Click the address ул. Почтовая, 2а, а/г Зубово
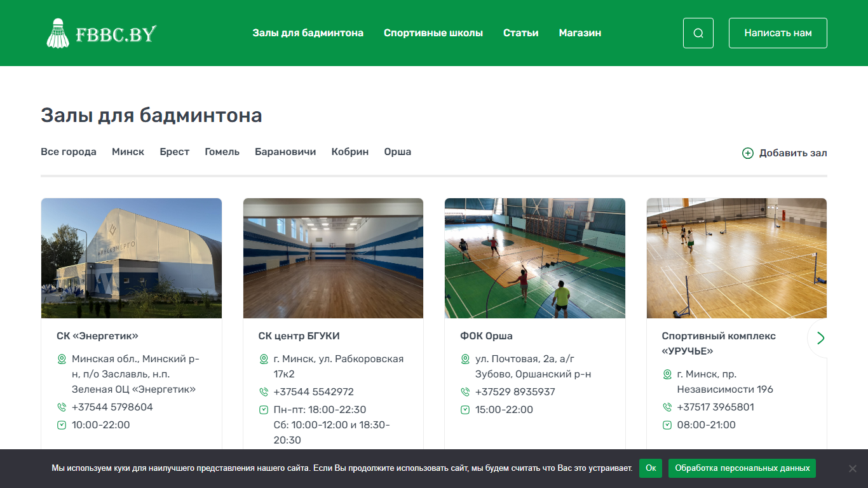This screenshot has height=488, width=868. tap(533, 367)
